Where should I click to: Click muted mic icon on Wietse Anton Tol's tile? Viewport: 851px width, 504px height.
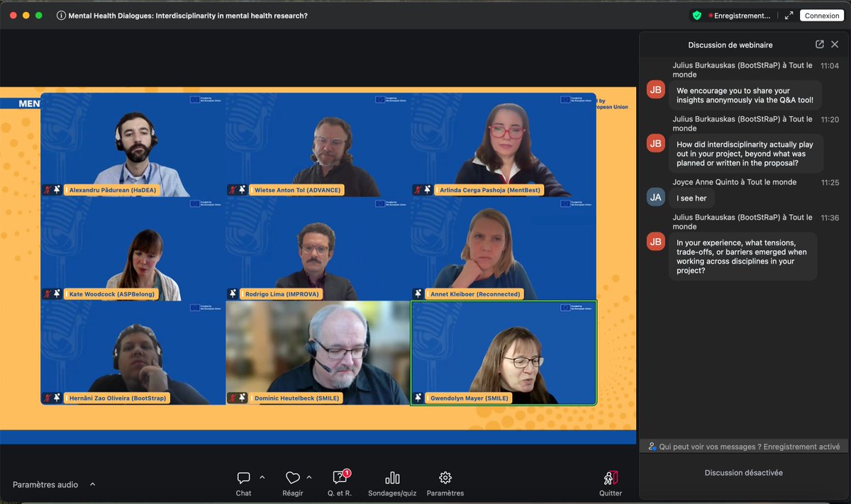pyautogui.click(x=233, y=190)
